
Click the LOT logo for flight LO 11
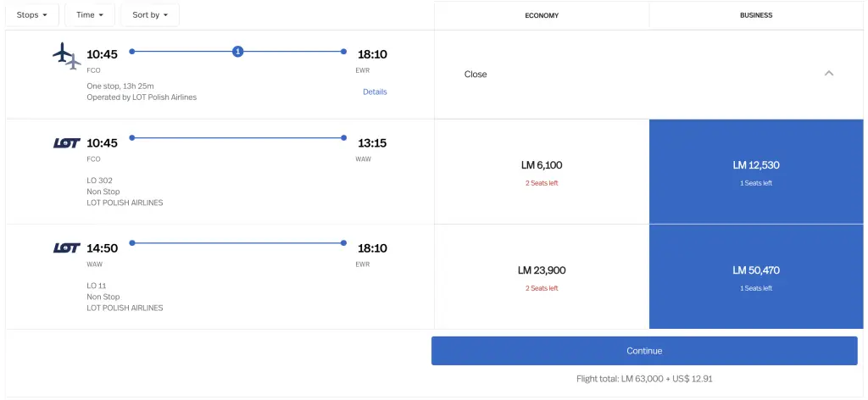click(66, 248)
